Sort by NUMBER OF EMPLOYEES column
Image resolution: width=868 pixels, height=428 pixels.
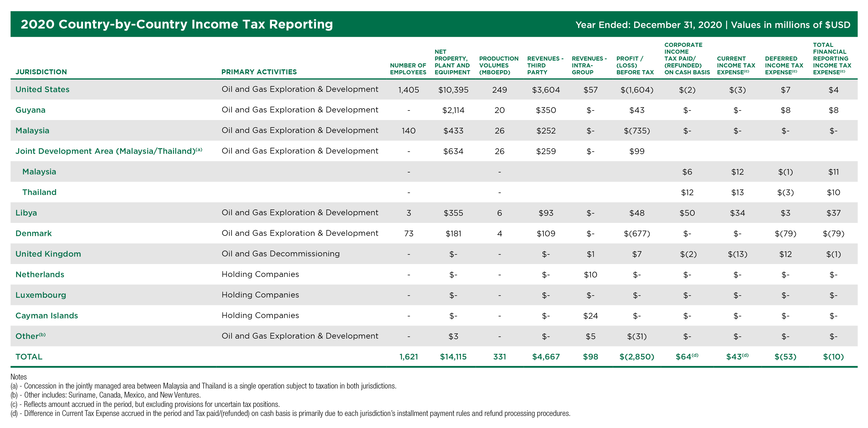(x=407, y=69)
